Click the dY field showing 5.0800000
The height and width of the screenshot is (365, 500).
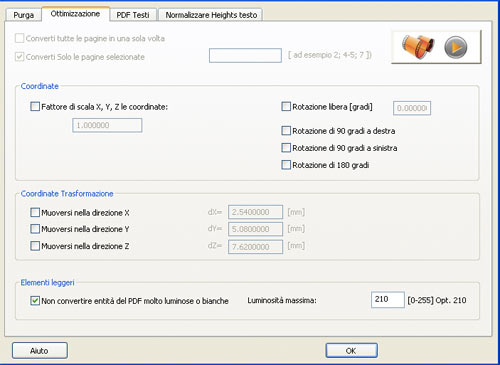click(x=255, y=229)
